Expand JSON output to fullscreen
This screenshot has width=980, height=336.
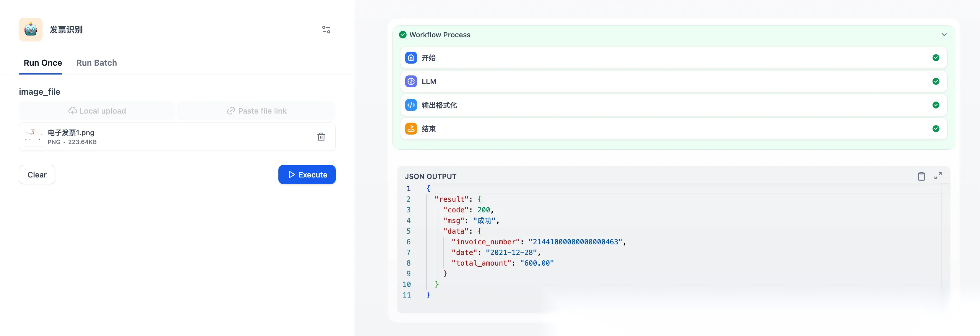coord(938,176)
